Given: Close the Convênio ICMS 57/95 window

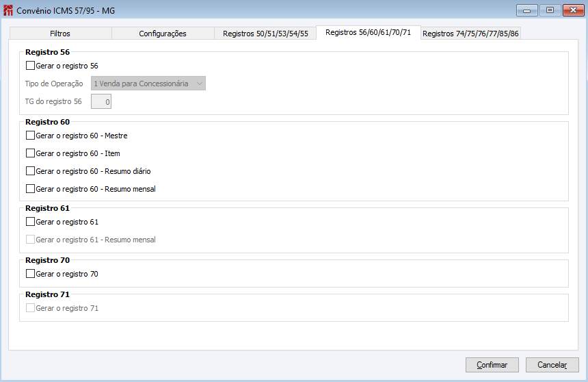Looking at the screenshot, I should (x=574, y=10).
